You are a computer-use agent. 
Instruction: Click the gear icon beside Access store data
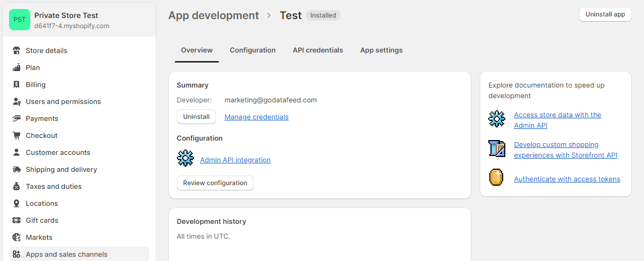pos(497,119)
